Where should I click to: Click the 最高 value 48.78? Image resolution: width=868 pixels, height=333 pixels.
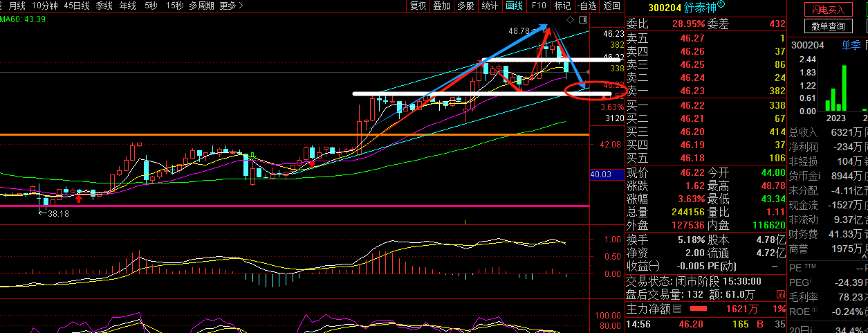(772, 186)
